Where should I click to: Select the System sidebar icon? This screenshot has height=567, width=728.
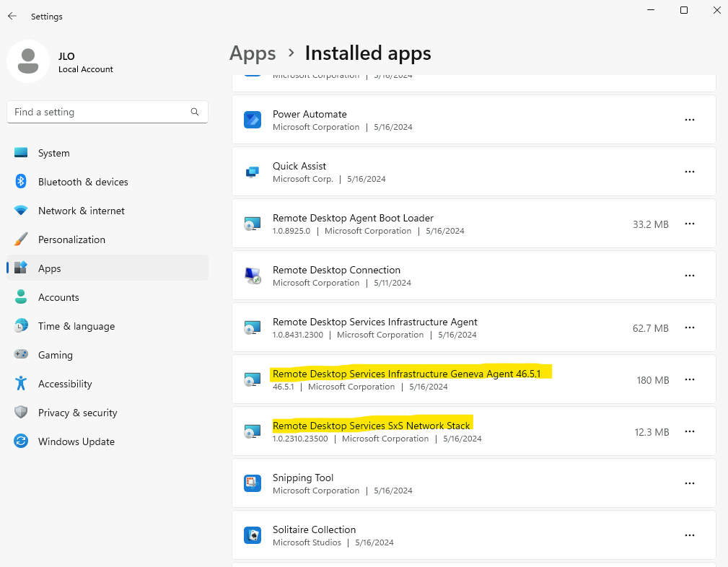click(21, 153)
